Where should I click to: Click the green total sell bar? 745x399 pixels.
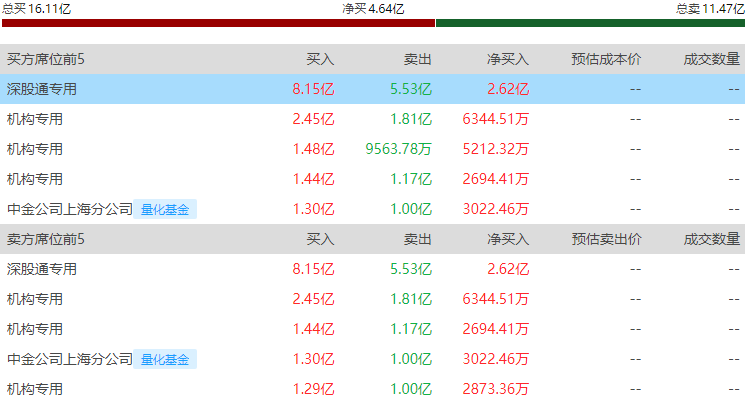(590, 23)
